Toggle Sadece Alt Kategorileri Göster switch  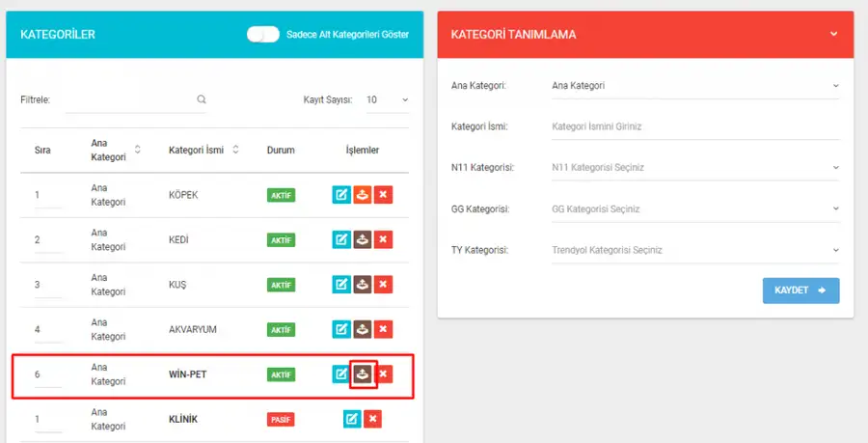[263, 35]
